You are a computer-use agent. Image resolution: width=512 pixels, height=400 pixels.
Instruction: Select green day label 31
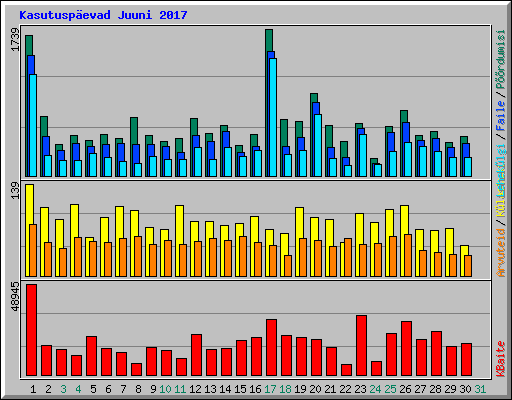point(480,389)
